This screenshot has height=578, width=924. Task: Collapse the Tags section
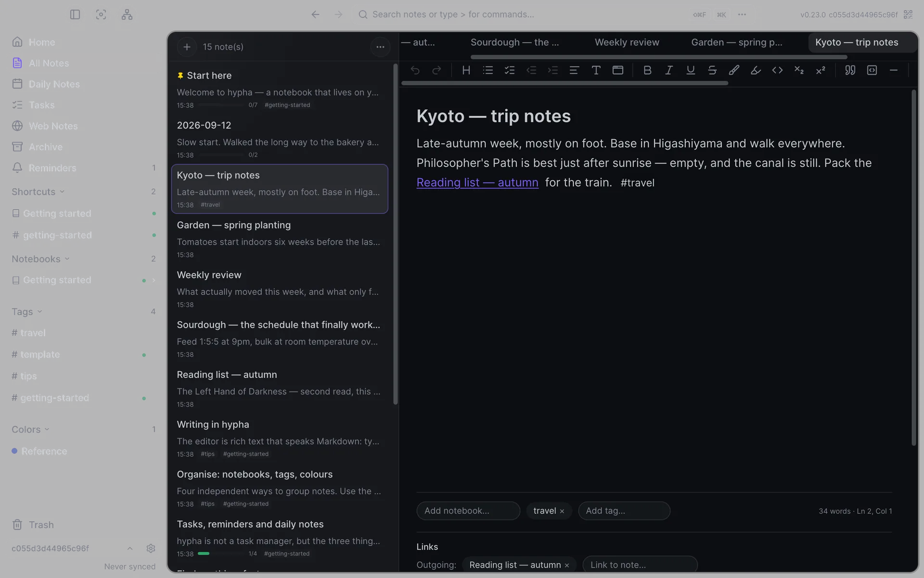(x=39, y=312)
